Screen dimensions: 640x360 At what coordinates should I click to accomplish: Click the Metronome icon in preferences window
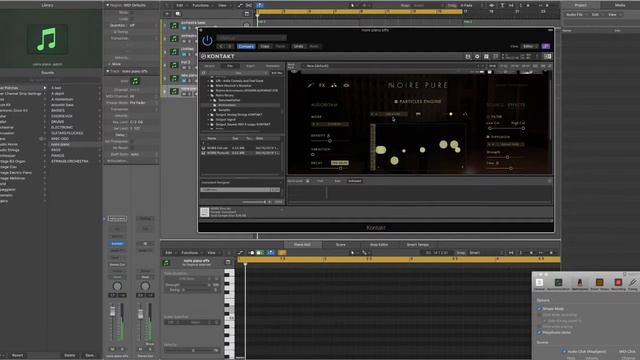[580, 284]
